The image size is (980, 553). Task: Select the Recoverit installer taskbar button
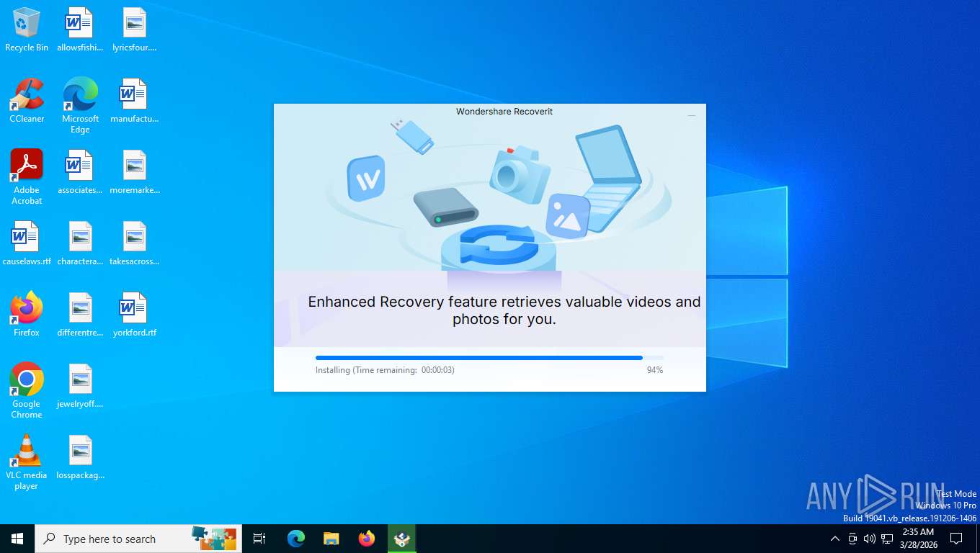tap(402, 539)
